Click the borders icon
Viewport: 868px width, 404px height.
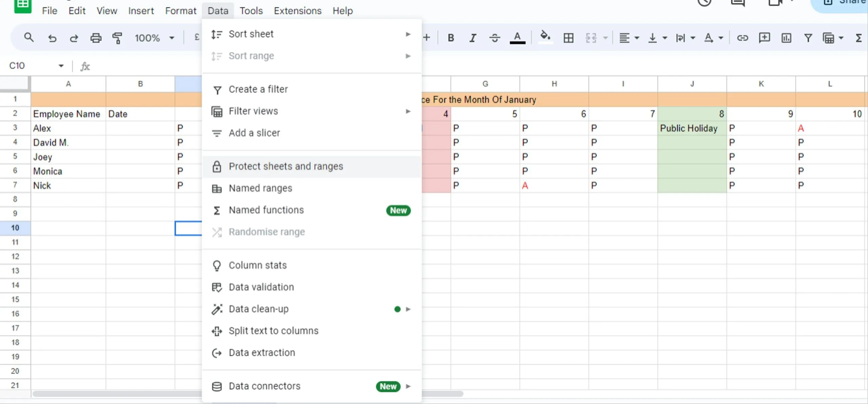(569, 38)
